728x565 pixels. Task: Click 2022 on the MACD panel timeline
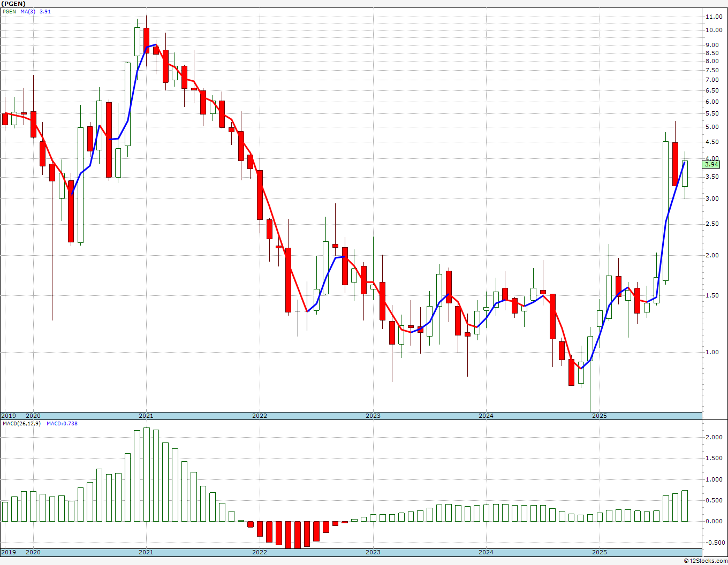pyautogui.click(x=260, y=552)
